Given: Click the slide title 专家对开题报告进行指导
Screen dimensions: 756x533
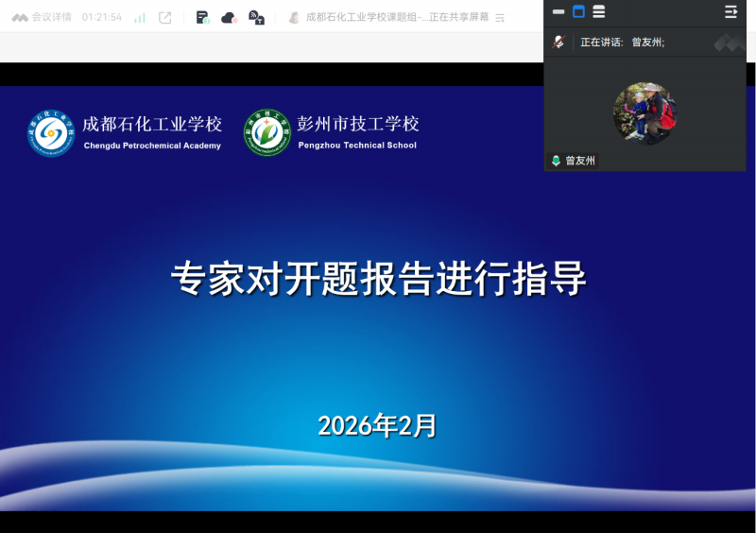Looking at the screenshot, I should tap(378, 280).
